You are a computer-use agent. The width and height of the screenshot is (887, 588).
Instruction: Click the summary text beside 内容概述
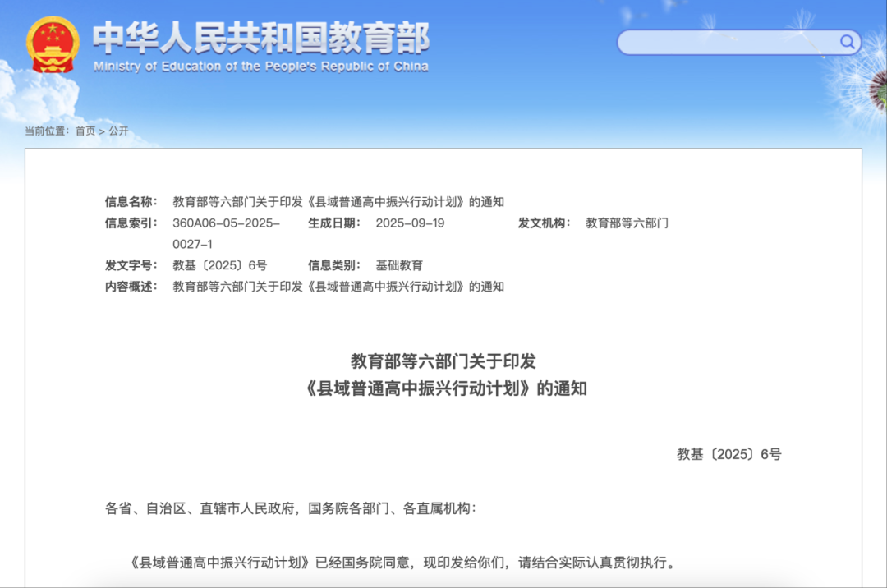[338, 287]
